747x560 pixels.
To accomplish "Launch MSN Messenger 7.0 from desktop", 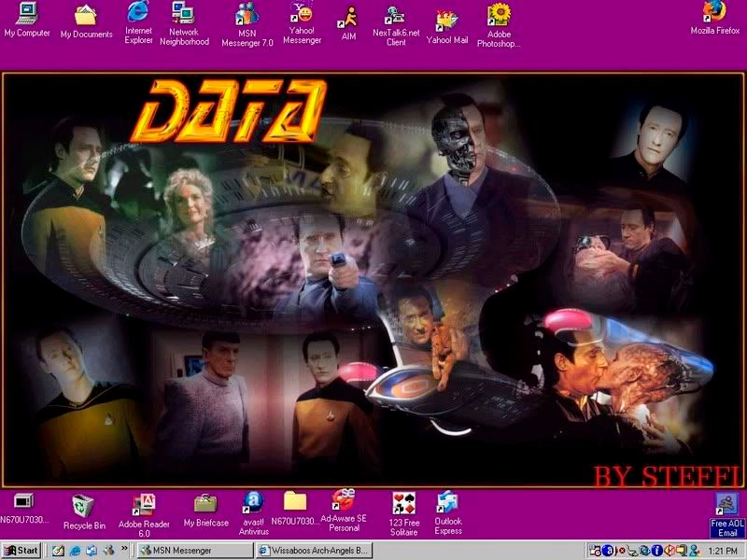I will (247, 15).
